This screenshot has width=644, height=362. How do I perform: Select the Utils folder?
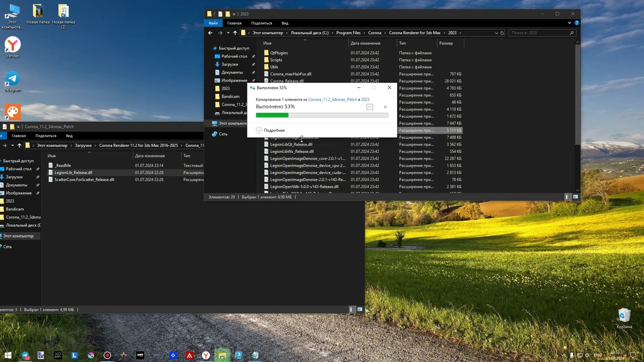274,67
